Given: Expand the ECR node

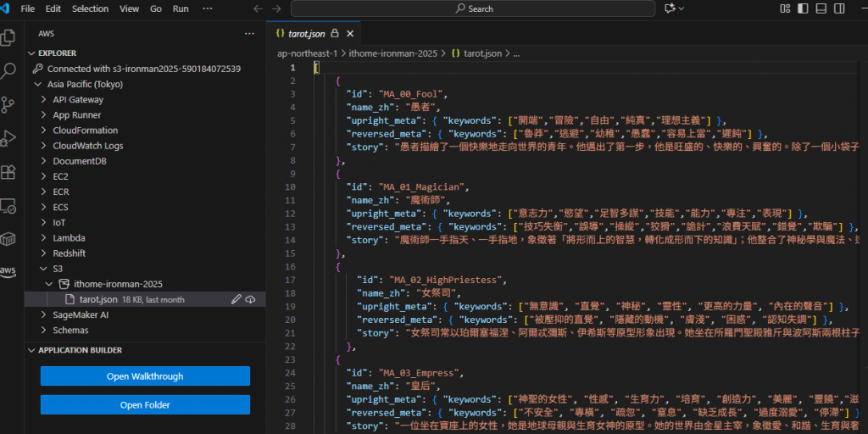Looking at the screenshot, I should [x=43, y=192].
